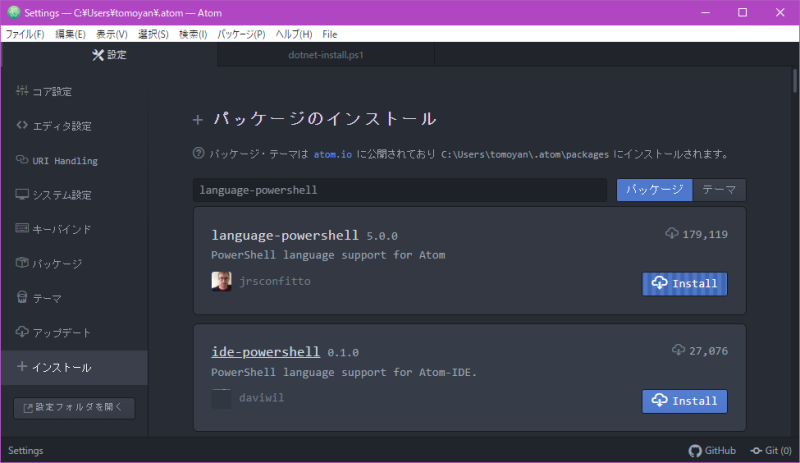Viewport: 800px width, 463px height.
Task: Click the コア設定 sliders icon
Action: click(22, 91)
